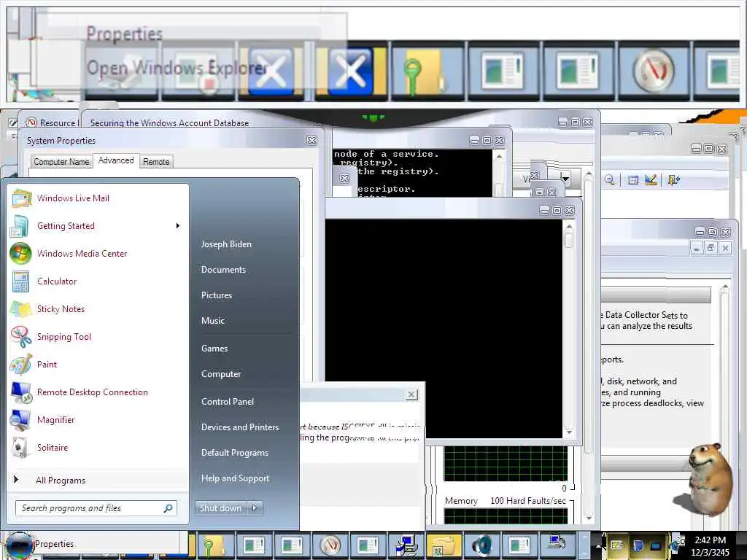Open Devices and Printers

240,427
